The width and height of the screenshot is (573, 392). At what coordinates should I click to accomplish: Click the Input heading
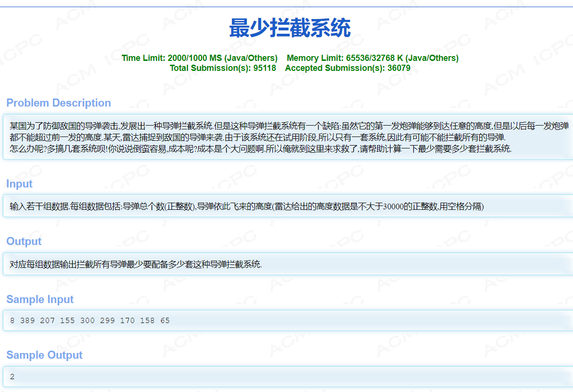click(20, 184)
